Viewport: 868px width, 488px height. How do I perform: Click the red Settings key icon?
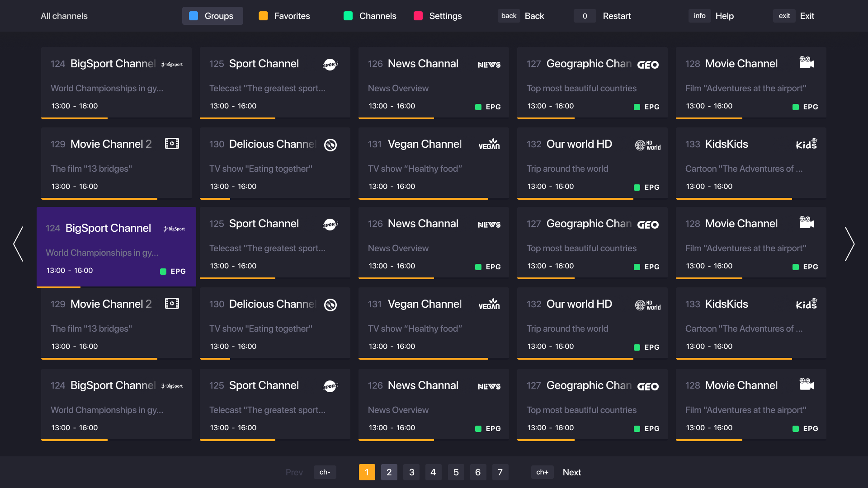[x=418, y=16]
